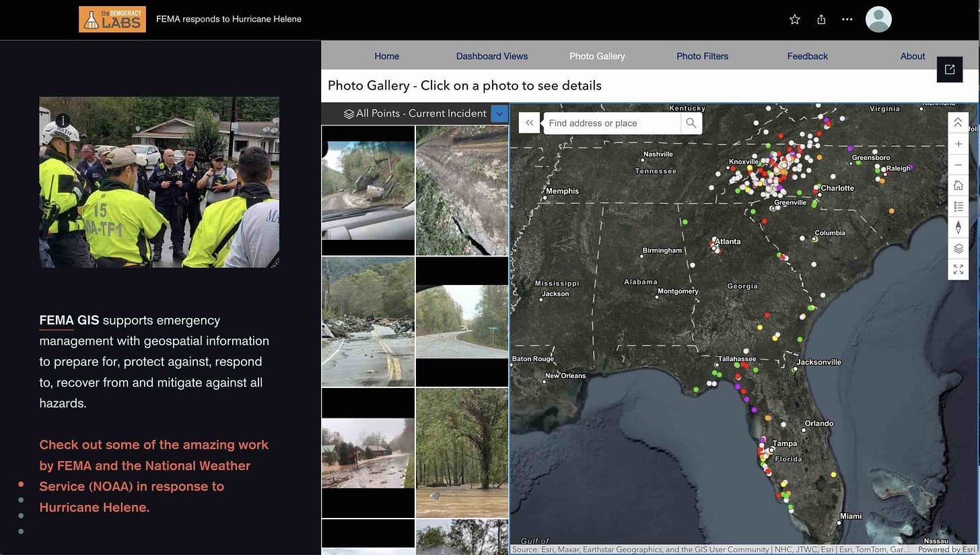Open the share icon in header
Viewport: 980px width, 555px height.
[x=821, y=20]
